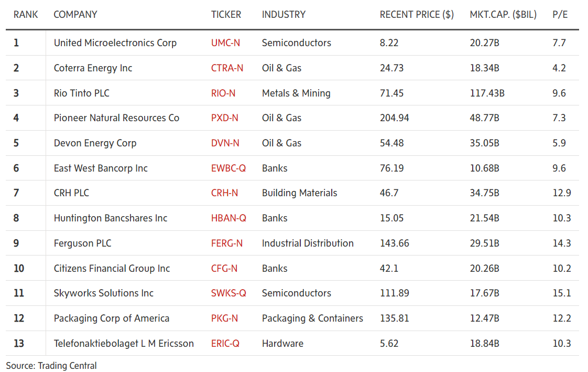Image resolution: width=588 pixels, height=372 pixels.
Task: Follow the HBAN-Q ticker link
Action: (x=228, y=218)
